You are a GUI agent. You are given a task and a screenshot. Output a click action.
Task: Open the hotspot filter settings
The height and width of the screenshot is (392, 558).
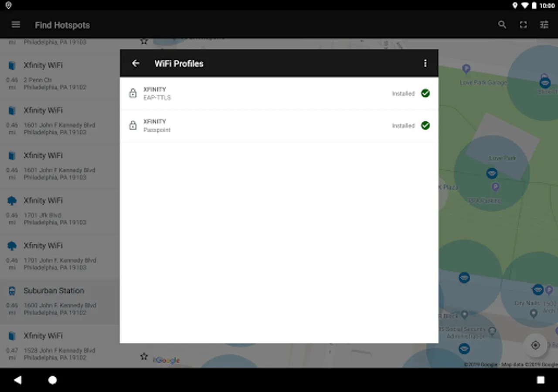[544, 25]
